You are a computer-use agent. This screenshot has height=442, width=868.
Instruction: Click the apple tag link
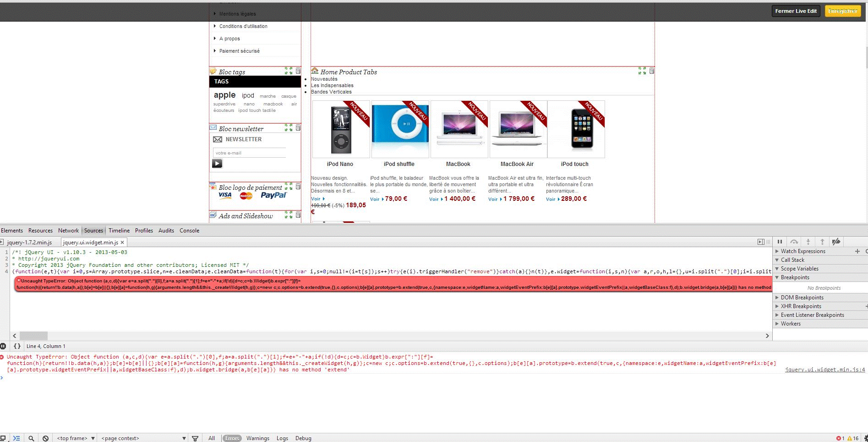224,95
